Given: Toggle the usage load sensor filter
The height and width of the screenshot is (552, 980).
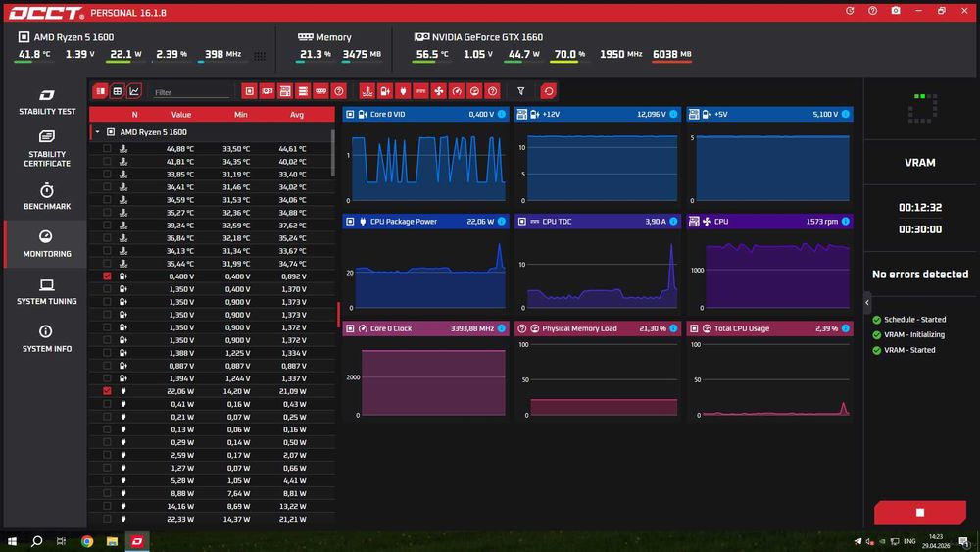Looking at the screenshot, I should pyautogui.click(x=474, y=91).
